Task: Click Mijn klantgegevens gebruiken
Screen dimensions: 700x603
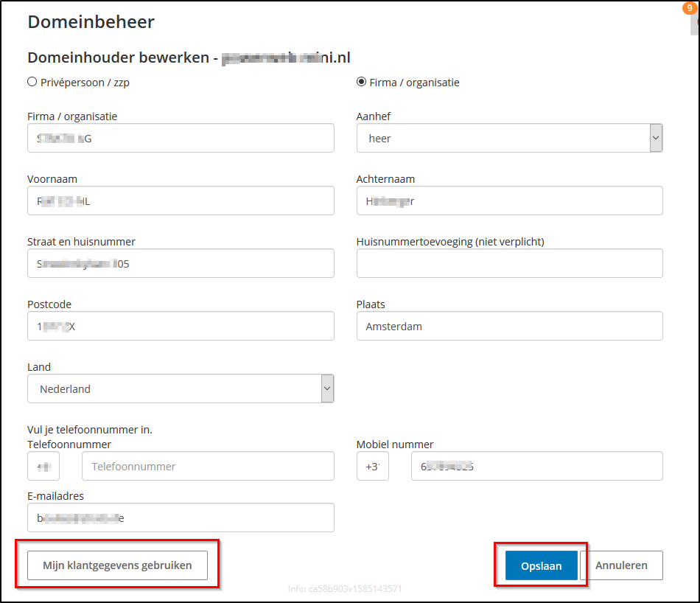Action: (x=117, y=565)
